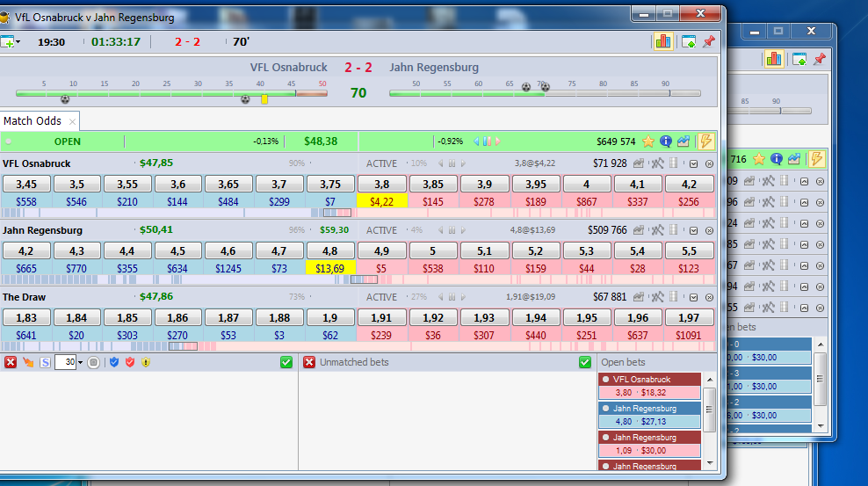Select Jahn Regensburg 4,80 $27,13 open bet
This screenshot has width=868, height=486.
click(649, 415)
